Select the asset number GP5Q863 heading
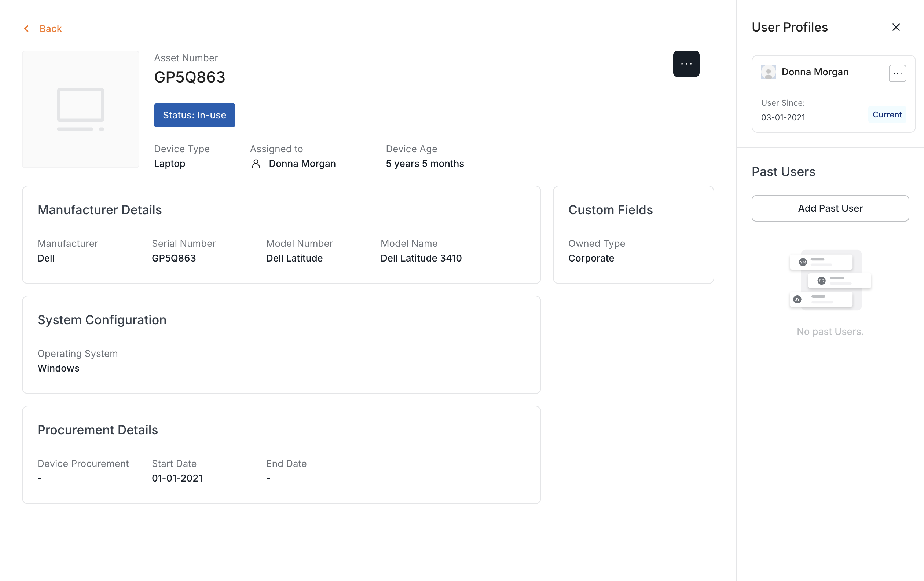Viewport: 924px width, 581px height. [190, 77]
